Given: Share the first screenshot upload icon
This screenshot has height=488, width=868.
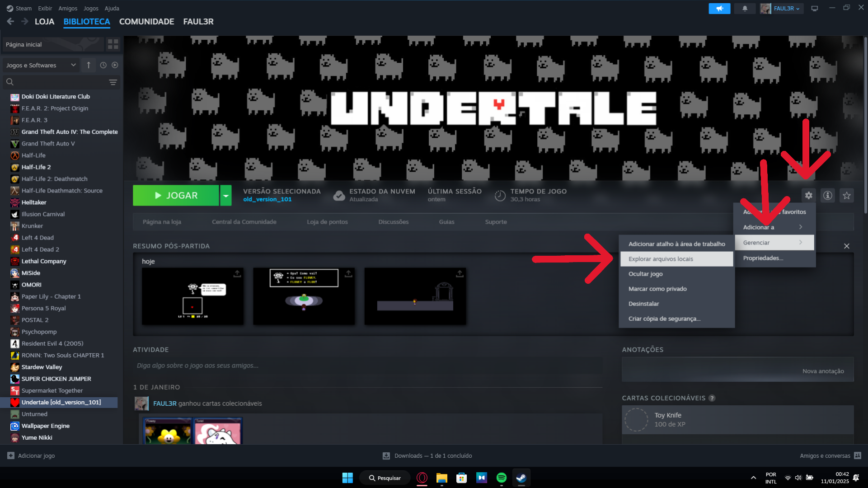Looking at the screenshot, I should tap(237, 274).
